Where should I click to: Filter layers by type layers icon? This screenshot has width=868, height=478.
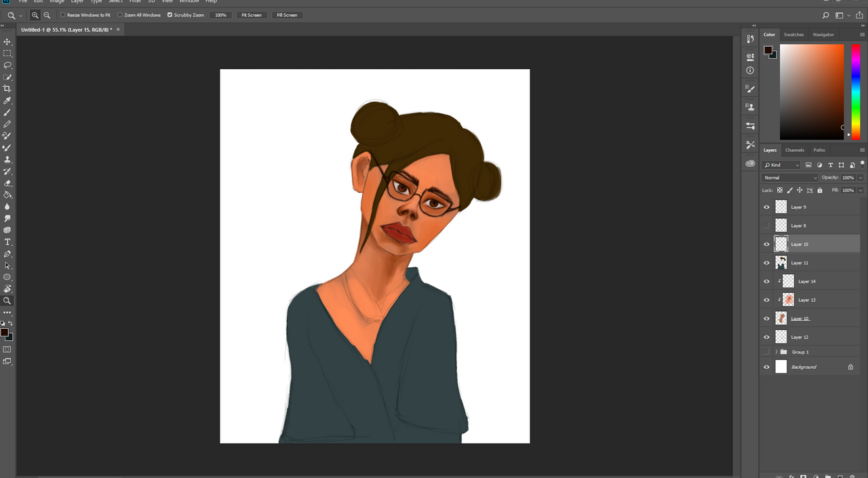(x=831, y=165)
